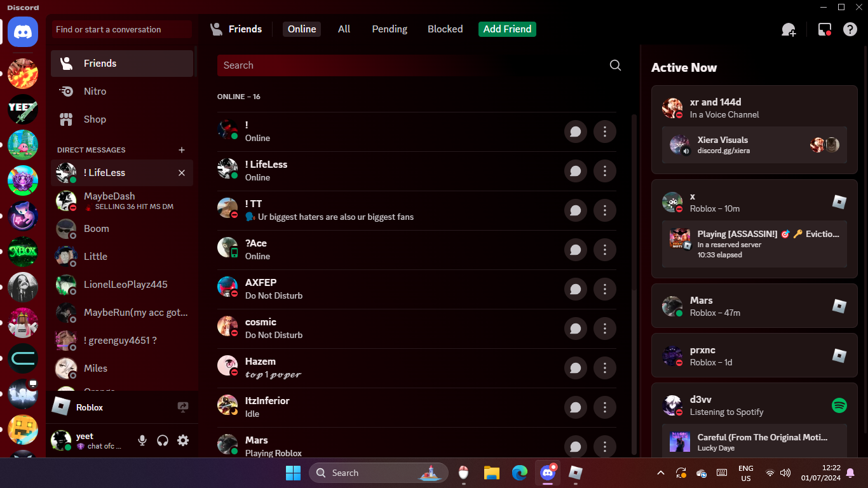The height and width of the screenshot is (488, 868).
Task: Click the Roblox icon on prxnc's card
Action: coord(839,356)
